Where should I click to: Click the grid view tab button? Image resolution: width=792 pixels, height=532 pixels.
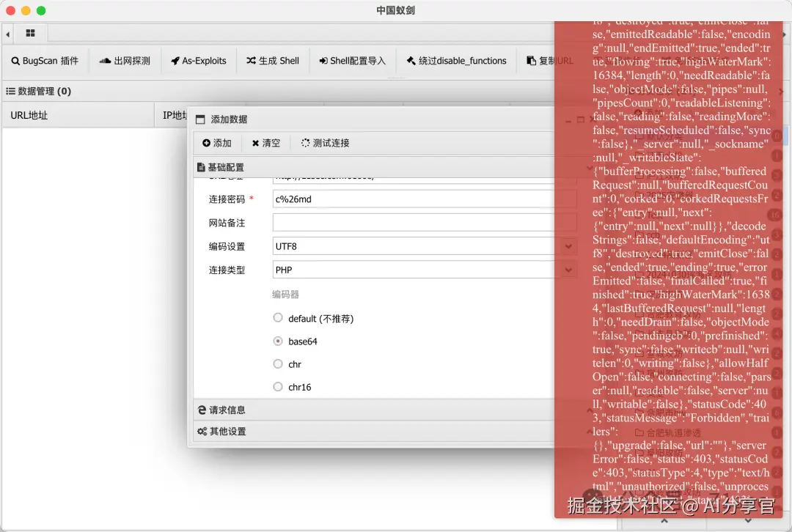click(30, 33)
